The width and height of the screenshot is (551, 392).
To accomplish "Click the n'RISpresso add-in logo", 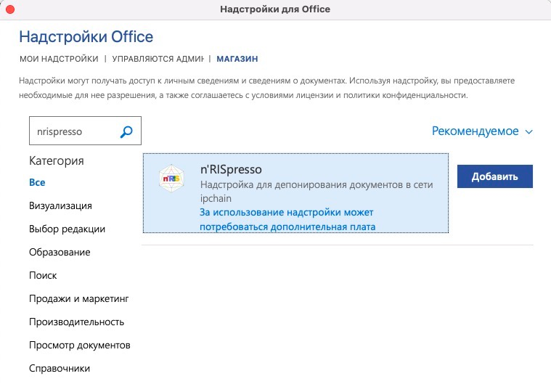I will coord(171,179).
